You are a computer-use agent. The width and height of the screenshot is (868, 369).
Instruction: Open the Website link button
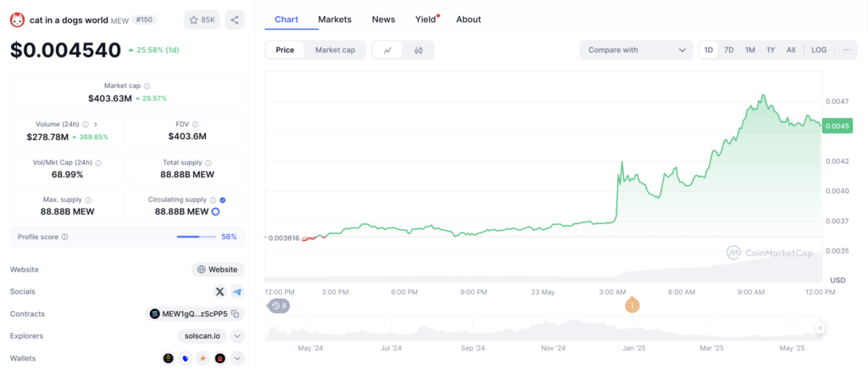[218, 270]
